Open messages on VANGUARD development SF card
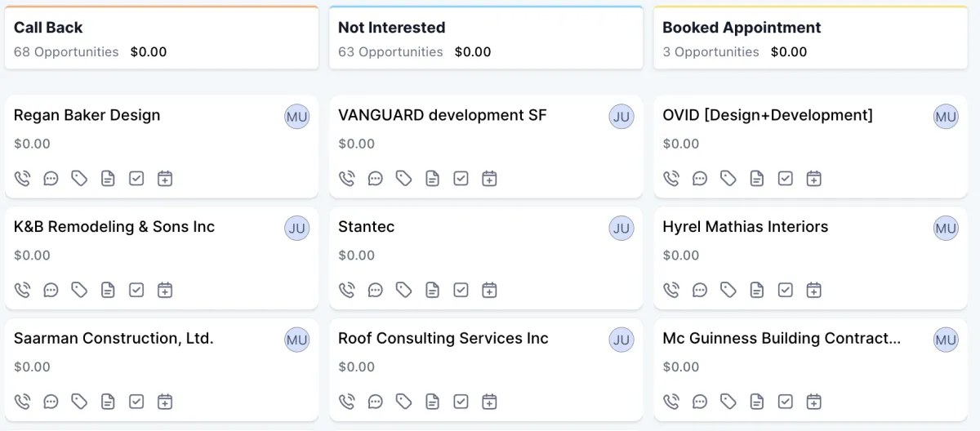 point(376,178)
